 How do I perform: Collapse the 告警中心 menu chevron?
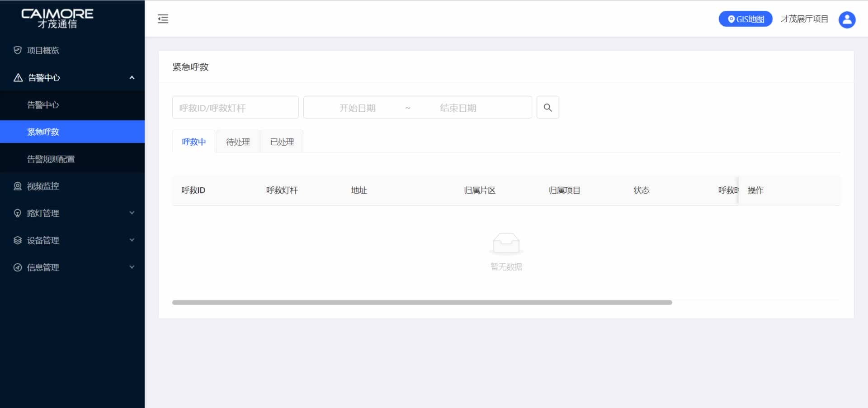click(x=132, y=77)
